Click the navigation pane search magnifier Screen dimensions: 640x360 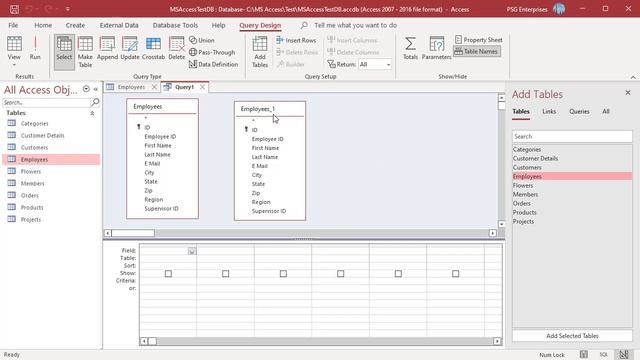point(95,102)
